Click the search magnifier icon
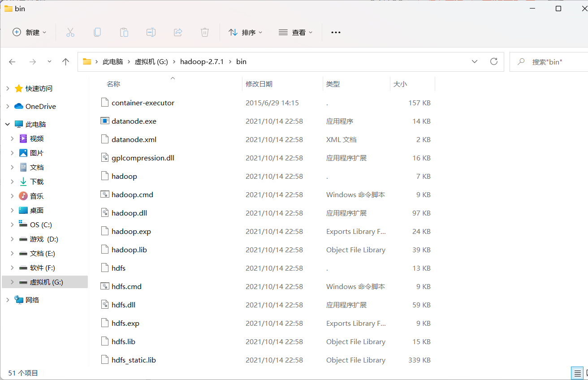Image resolution: width=588 pixels, height=380 pixels. click(521, 62)
